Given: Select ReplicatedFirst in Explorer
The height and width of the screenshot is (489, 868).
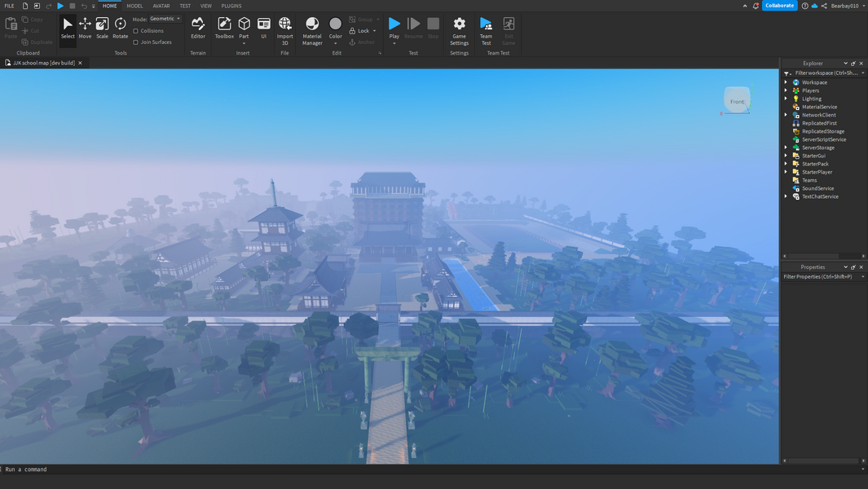Looking at the screenshot, I should 819,123.
